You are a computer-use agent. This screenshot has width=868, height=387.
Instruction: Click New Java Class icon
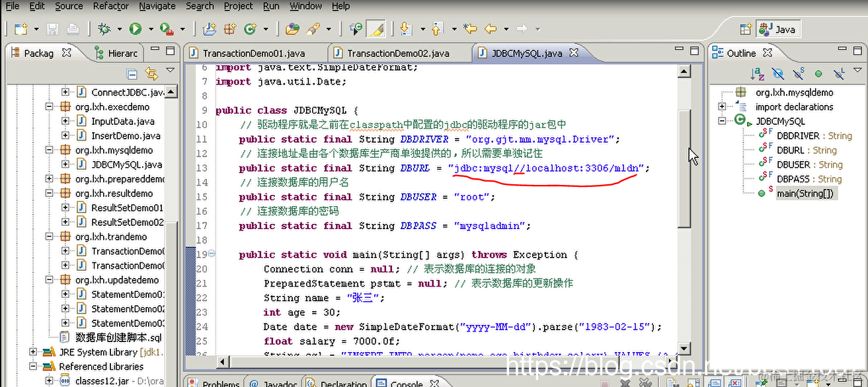coord(250,29)
